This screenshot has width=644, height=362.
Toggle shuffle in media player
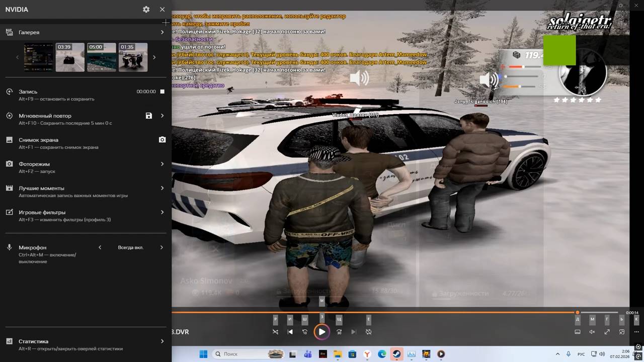(x=275, y=332)
